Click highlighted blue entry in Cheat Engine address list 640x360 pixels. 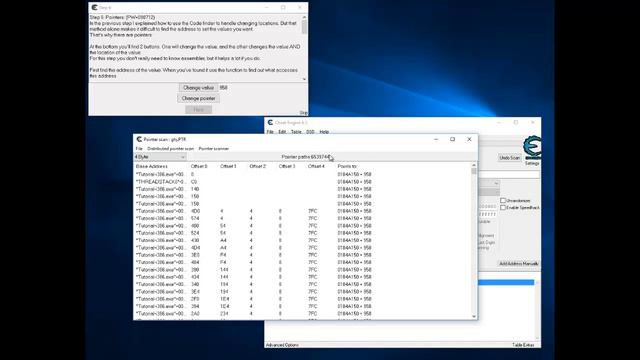[506, 282]
